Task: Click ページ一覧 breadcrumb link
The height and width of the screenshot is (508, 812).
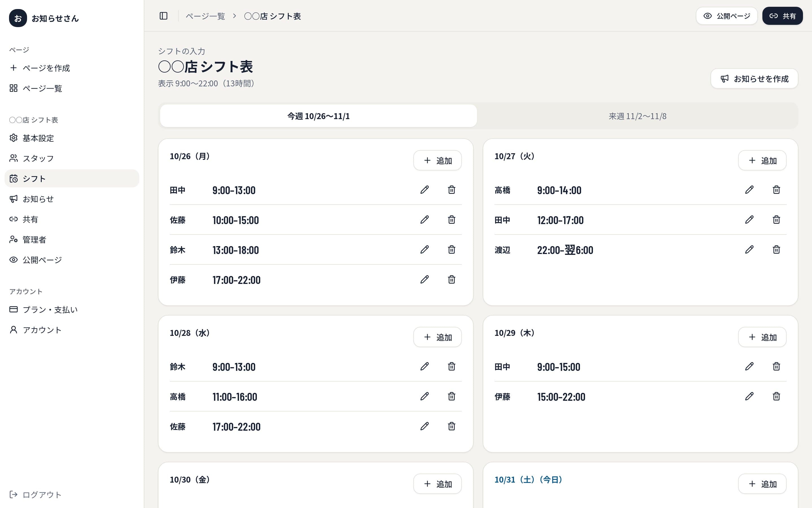Action: [x=205, y=16]
